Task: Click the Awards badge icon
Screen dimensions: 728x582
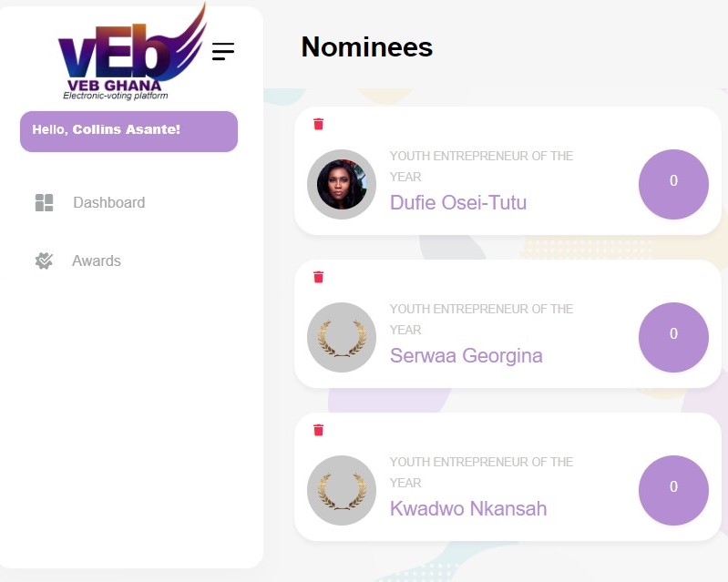Action: [44, 261]
